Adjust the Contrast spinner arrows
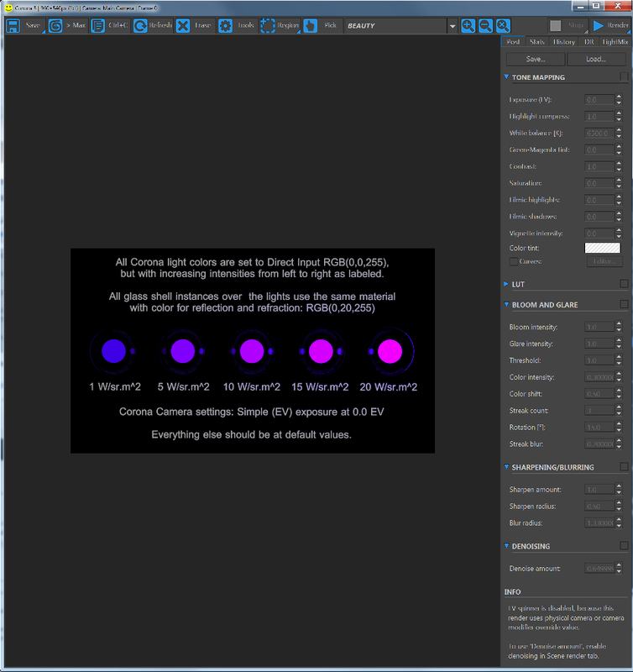The width and height of the screenshot is (633, 672). point(619,166)
